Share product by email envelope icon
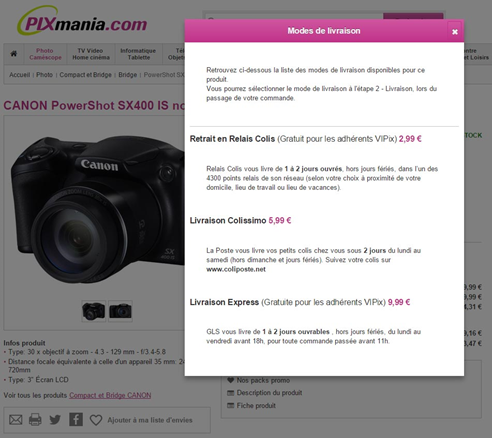Screen dimensions: 492x438 pyautogui.click(x=16, y=420)
